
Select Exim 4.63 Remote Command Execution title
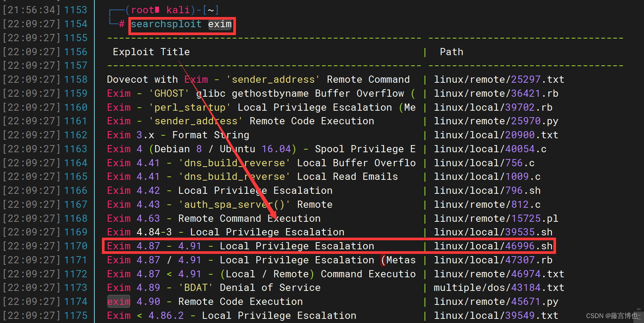point(214,218)
